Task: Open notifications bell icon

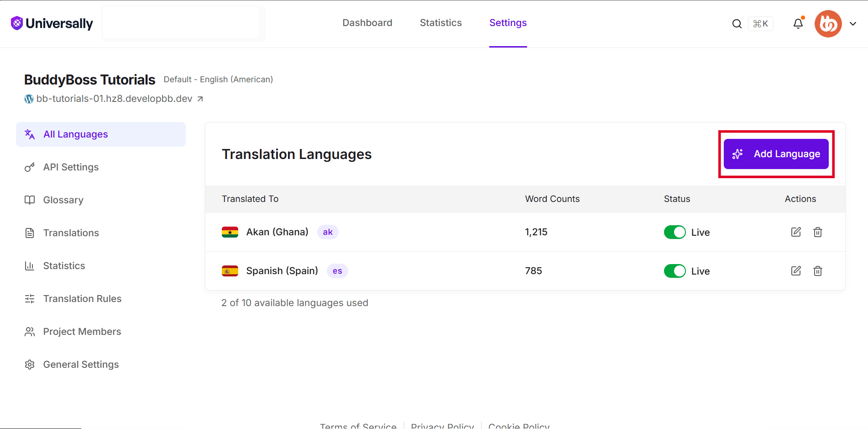Action: pyautogui.click(x=798, y=23)
